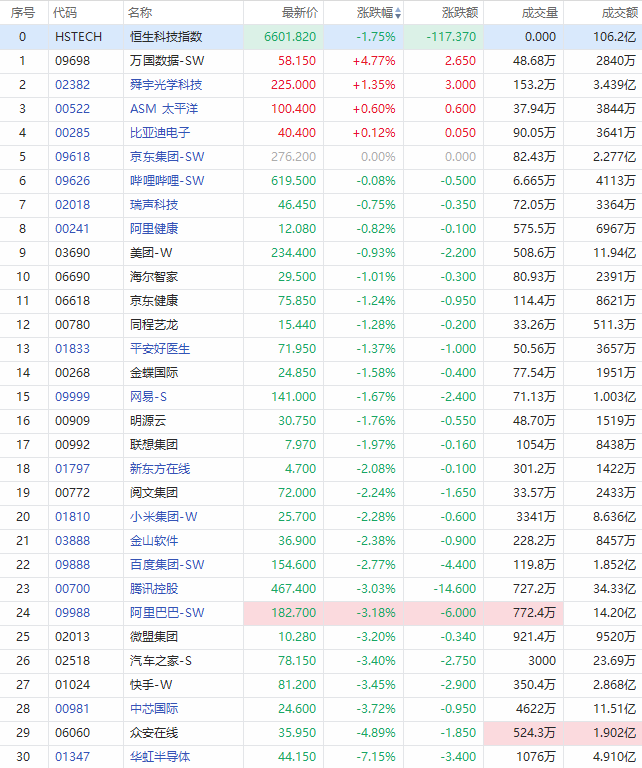Image resolution: width=642 pixels, height=768 pixels.
Task: Open the 新东方在线 stock link
Action: click(x=160, y=469)
